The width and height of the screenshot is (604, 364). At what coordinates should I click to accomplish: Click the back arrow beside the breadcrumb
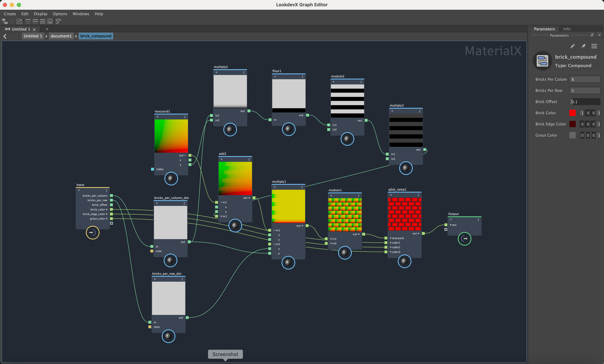[5, 36]
